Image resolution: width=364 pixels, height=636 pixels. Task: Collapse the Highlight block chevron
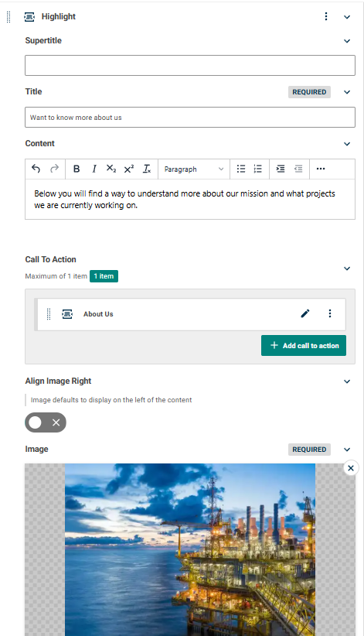[347, 17]
